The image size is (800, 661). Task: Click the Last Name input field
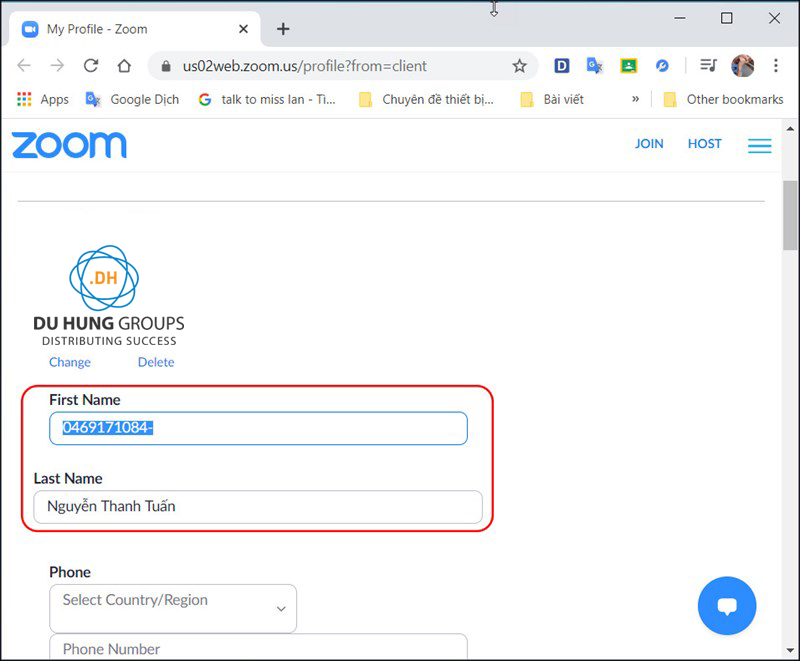(x=258, y=506)
